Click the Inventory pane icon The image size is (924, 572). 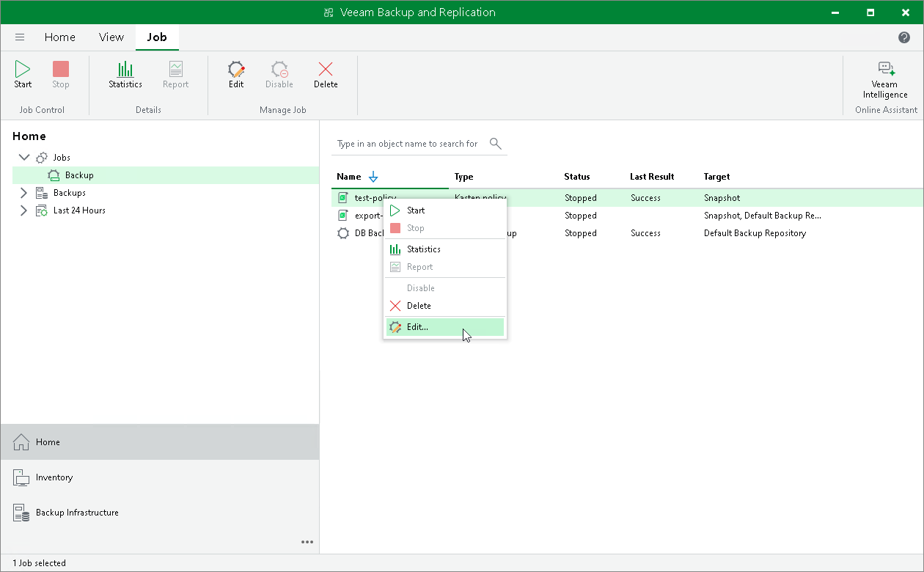(21, 477)
